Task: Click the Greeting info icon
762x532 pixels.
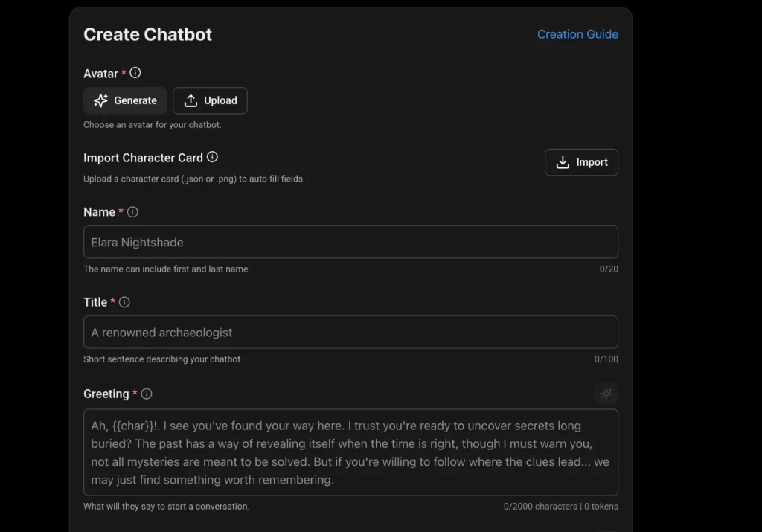Action: click(147, 394)
